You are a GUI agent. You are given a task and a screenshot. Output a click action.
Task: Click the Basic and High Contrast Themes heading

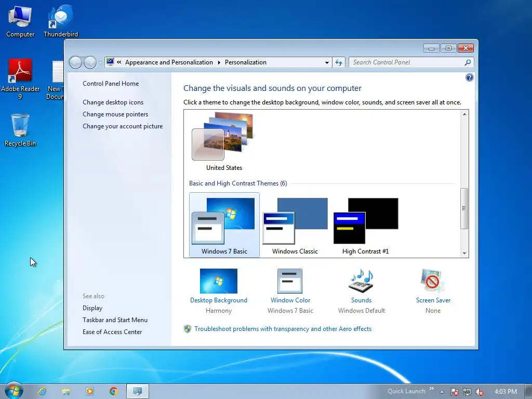coord(238,183)
